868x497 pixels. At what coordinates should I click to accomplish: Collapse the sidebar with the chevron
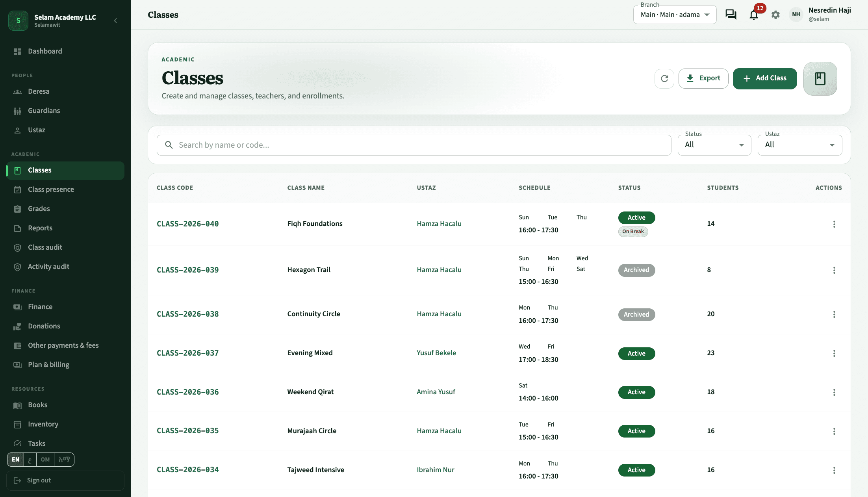click(x=115, y=20)
